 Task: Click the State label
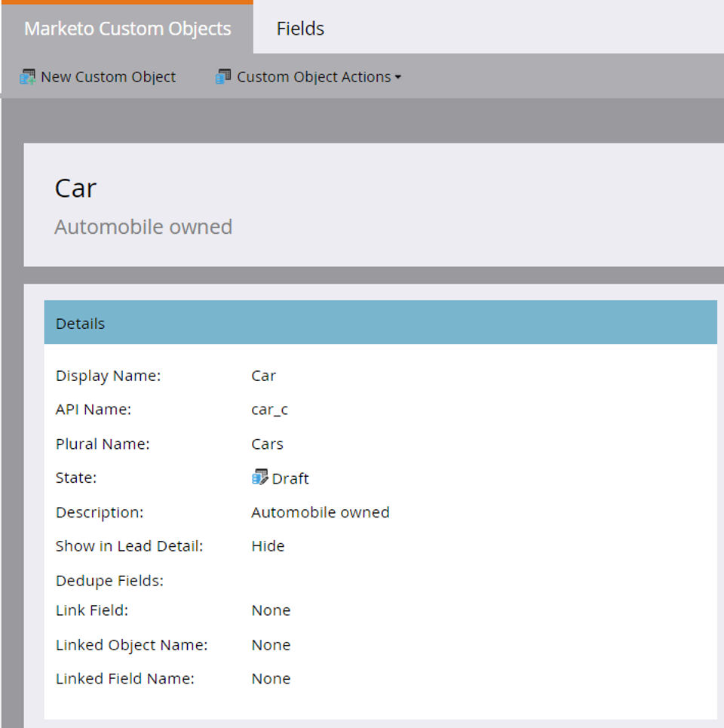click(76, 478)
